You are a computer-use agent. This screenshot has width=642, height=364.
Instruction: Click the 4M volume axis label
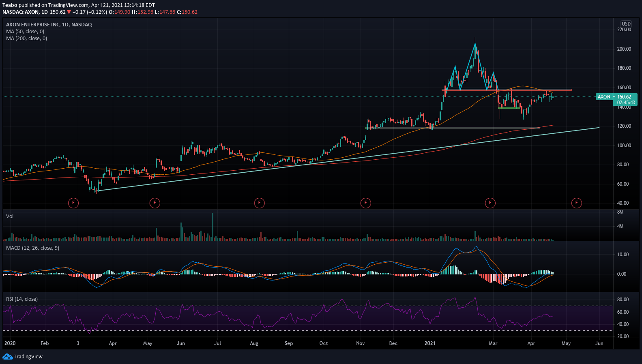[620, 226]
